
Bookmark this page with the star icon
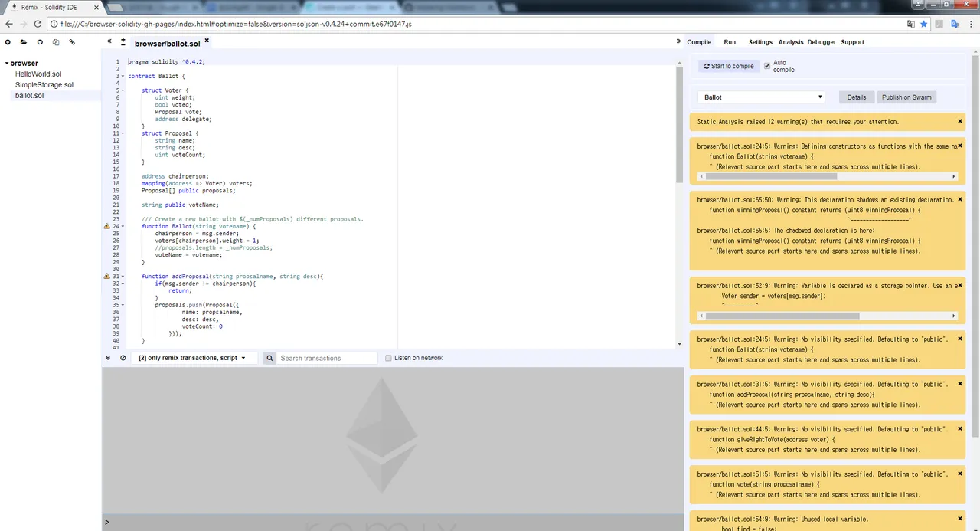pyautogui.click(x=924, y=24)
